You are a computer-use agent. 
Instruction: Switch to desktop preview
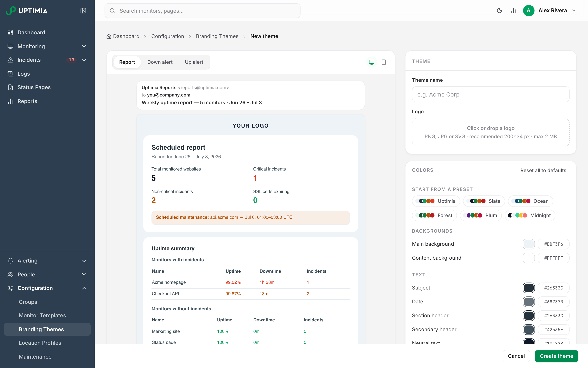click(372, 62)
